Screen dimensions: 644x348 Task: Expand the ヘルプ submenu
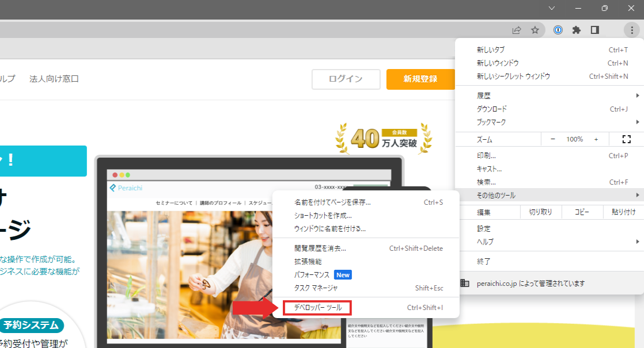(x=550, y=242)
